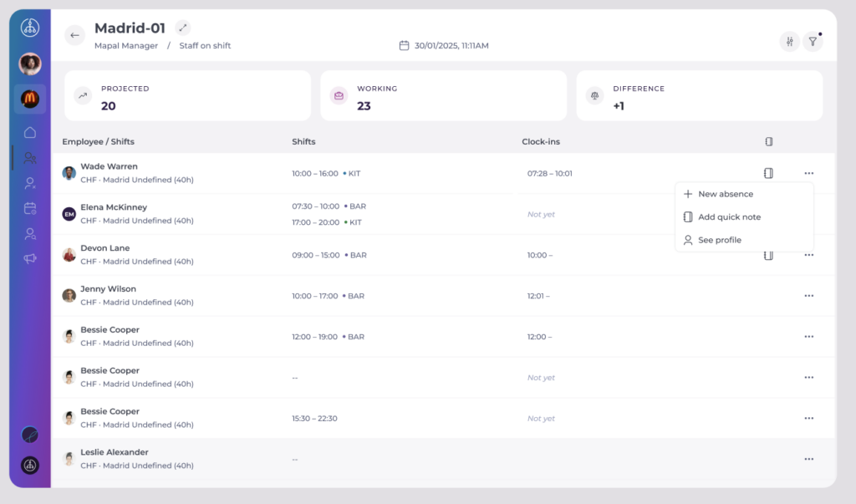Click the Projected stat card
Image resolution: width=856 pixels, height=504 pixels.
coord(187,96)
